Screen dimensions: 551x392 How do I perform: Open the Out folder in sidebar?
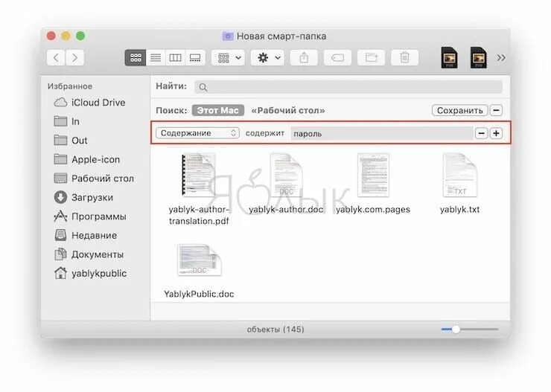click(71, 141)
